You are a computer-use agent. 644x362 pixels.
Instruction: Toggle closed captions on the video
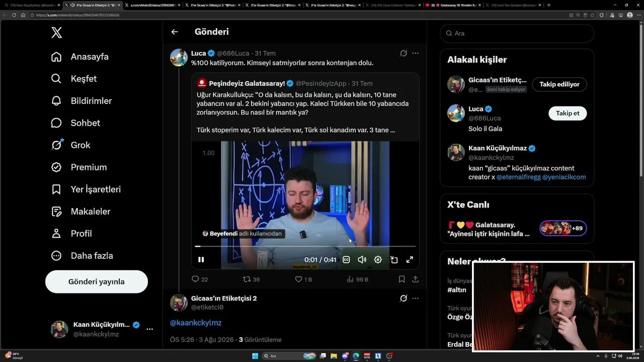coord(346,259)
